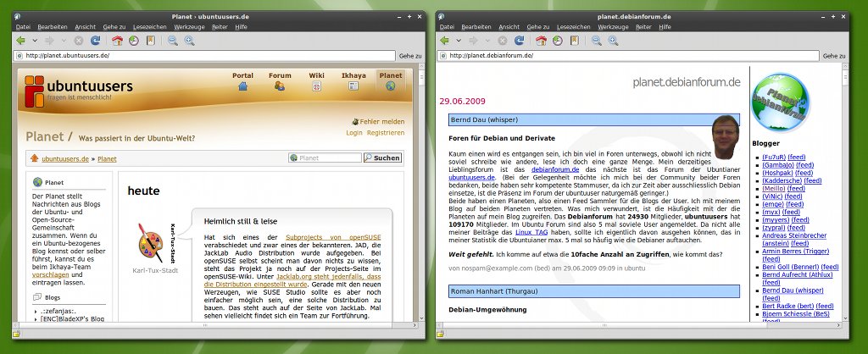Click bookmark icon in debianforum window toolbar
This screenshot has width=868, height=354.
point(574,41)
